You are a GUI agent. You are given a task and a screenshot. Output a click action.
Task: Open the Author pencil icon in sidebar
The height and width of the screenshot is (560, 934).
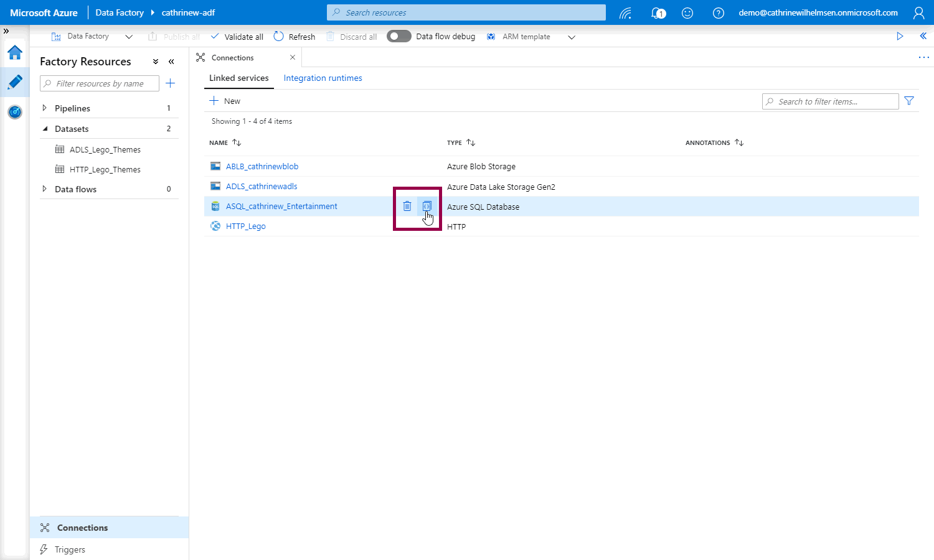pyautogui.click(x=15, y=82)
